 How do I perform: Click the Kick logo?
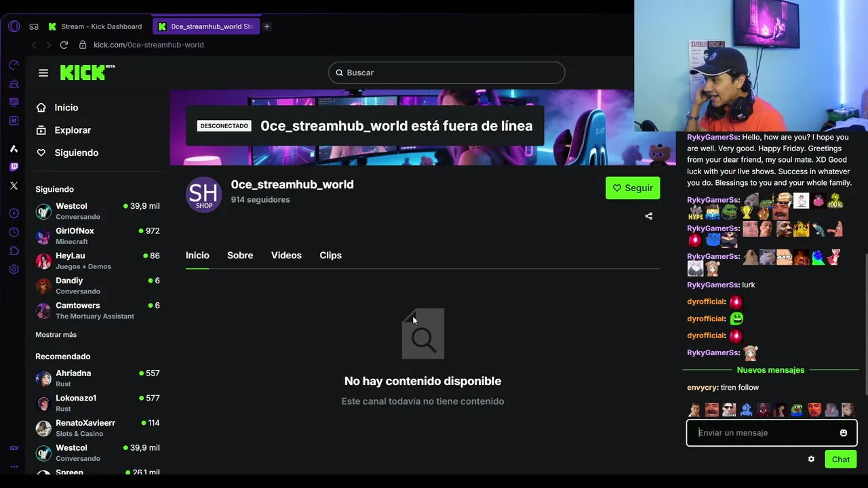[x=87, y=73]
